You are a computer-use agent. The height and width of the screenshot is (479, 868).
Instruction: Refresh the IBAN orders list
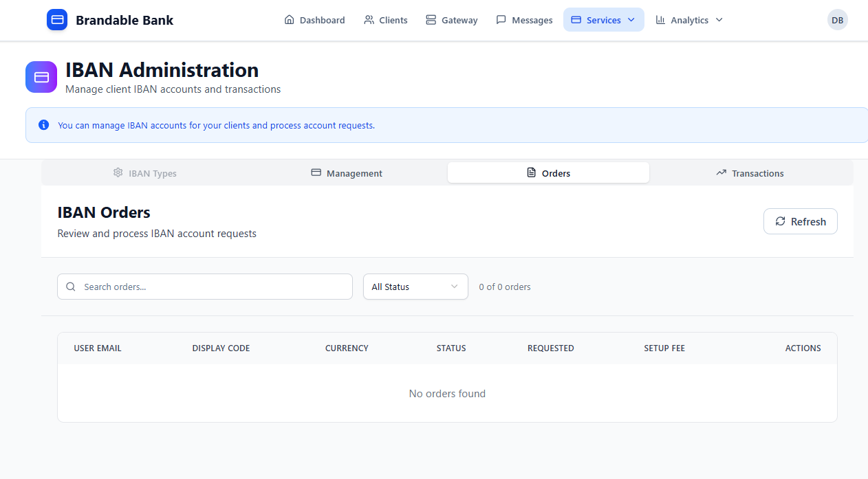pos(800,221)
